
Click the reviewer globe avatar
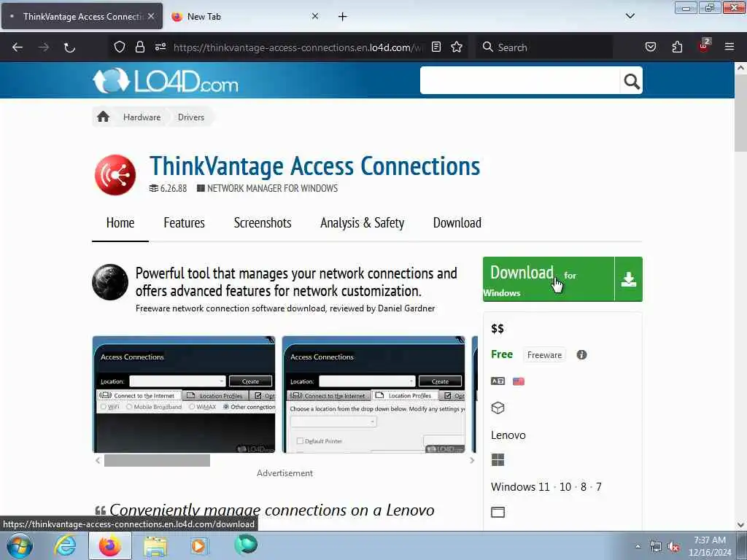(110, 282)
